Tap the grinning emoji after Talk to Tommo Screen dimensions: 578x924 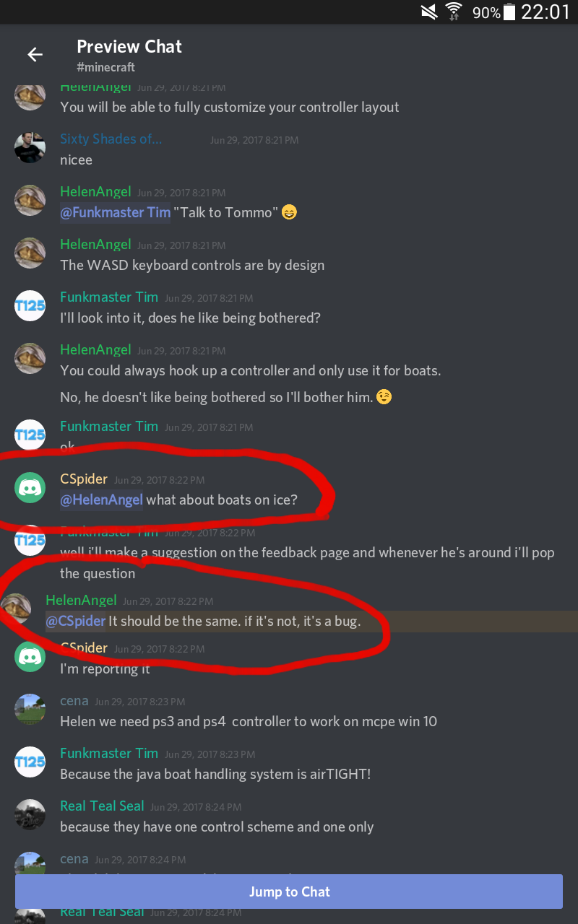289,213
